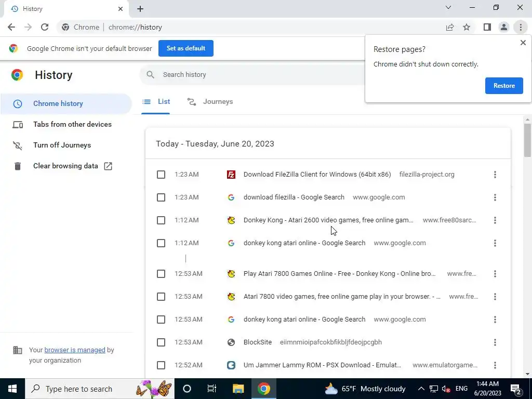The image size is (532, 399).
Task: Open the profile avatar menu
Action: coord(504,27)
